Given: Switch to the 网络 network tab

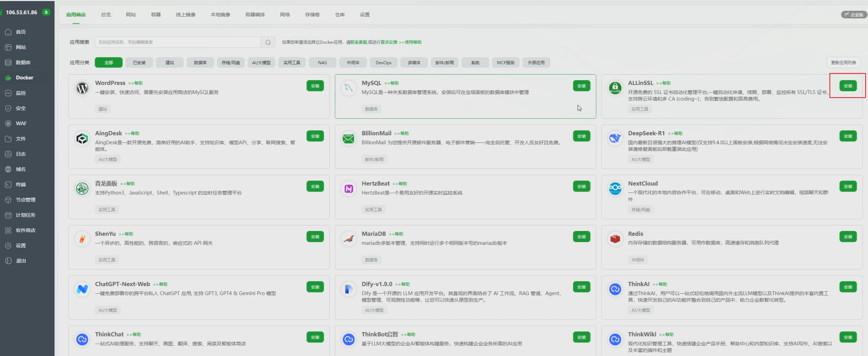Looking at the screenshot, I should coord(285,15).
